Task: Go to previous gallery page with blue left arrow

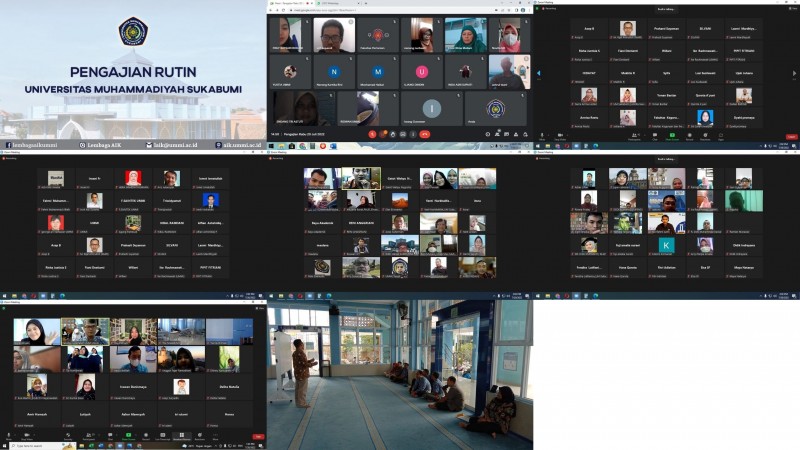Action: tap(538, 73)
